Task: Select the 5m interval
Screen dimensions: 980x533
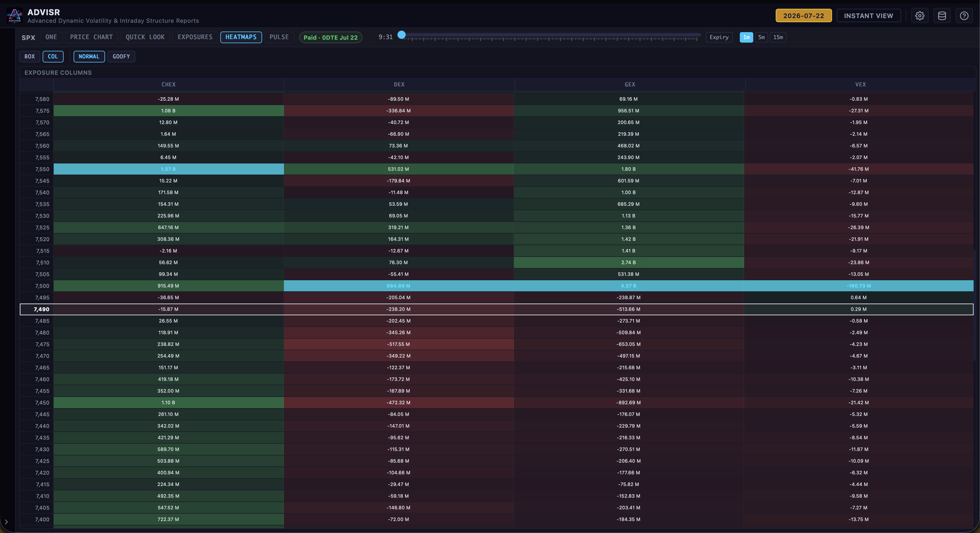Action: click(761, 37)
